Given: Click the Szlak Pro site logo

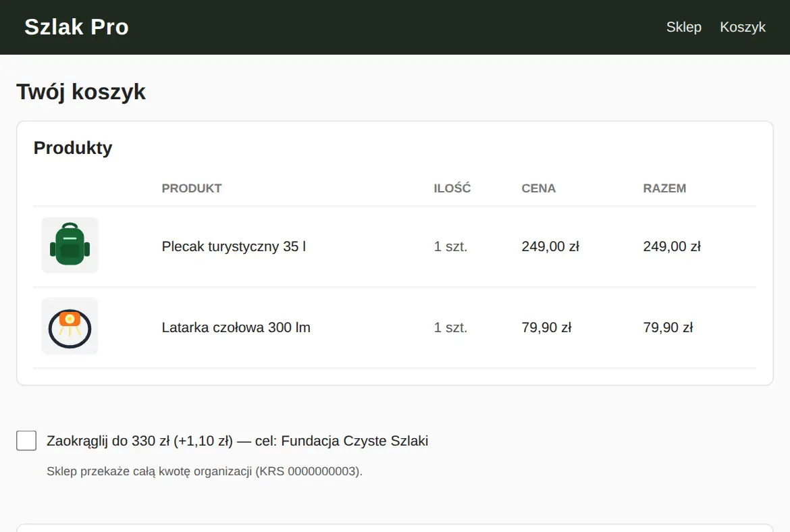Looking at the screenshot, I should click(76, 27).
